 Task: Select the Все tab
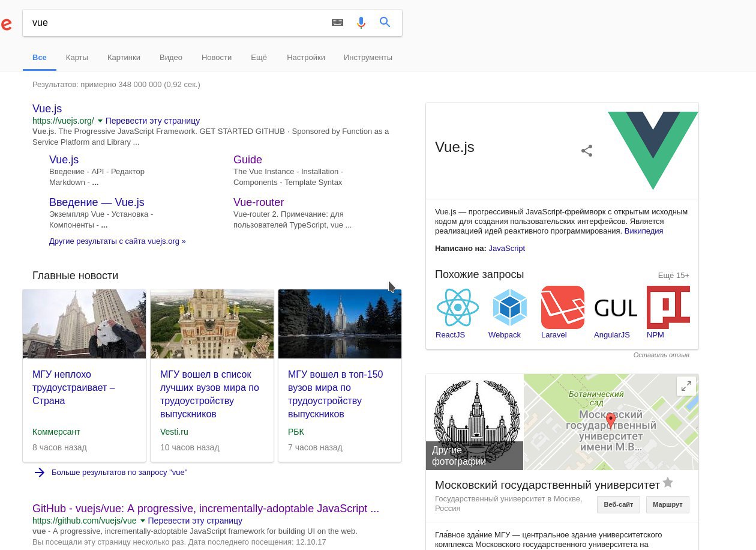[40, 58]
